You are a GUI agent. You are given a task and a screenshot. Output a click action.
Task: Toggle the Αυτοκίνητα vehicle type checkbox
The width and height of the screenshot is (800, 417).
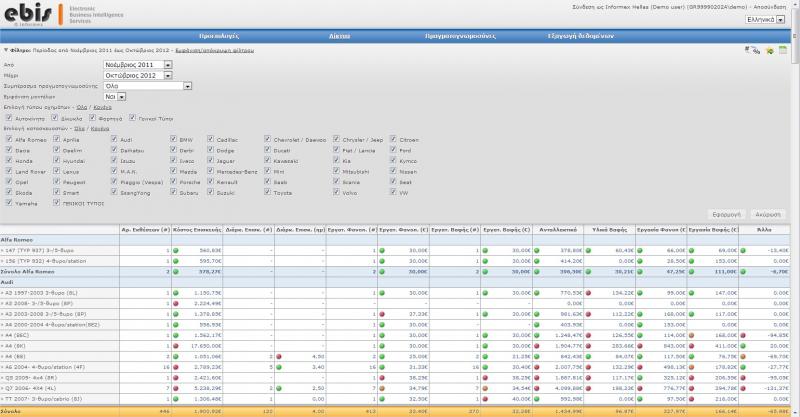tap(9, 118)
